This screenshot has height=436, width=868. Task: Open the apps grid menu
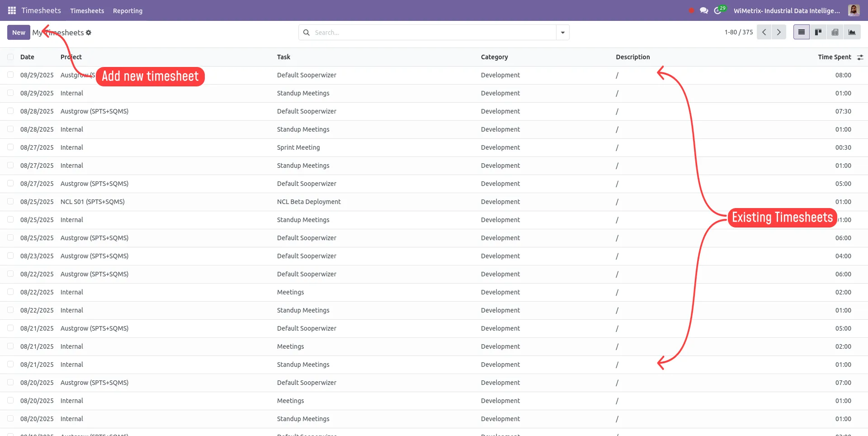coord(12,10)
